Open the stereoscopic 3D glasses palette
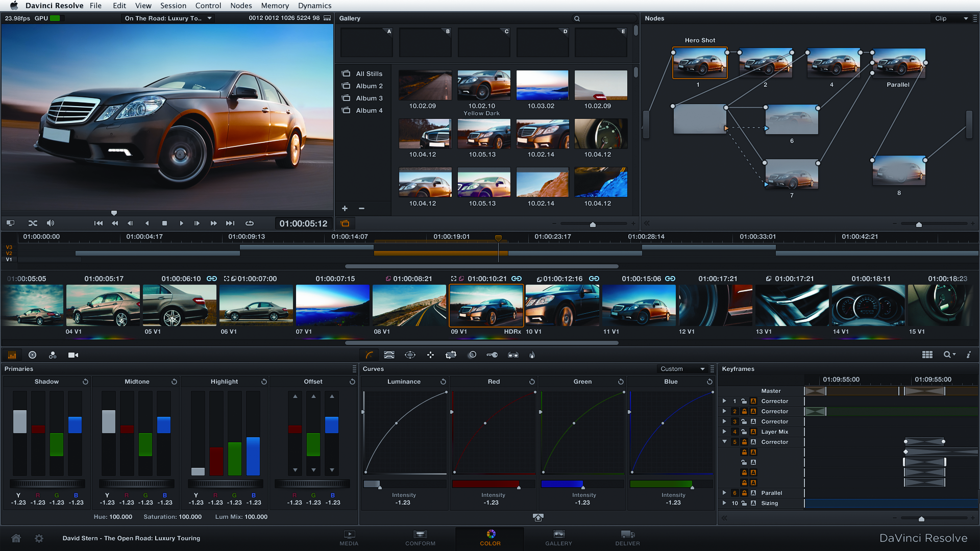This screenshot has height=551, width=980. coord(513,355)
